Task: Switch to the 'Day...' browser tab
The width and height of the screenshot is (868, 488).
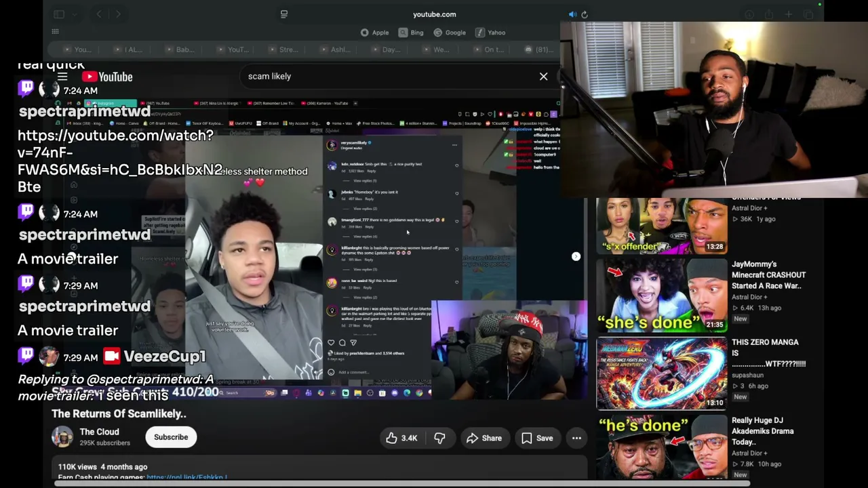Action: [387, 49]
